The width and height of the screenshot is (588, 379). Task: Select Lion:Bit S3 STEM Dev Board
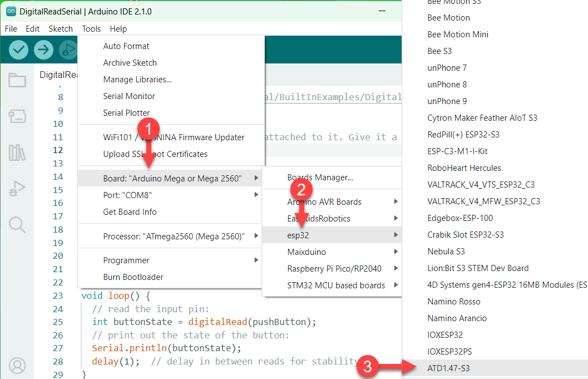(495, 268)
